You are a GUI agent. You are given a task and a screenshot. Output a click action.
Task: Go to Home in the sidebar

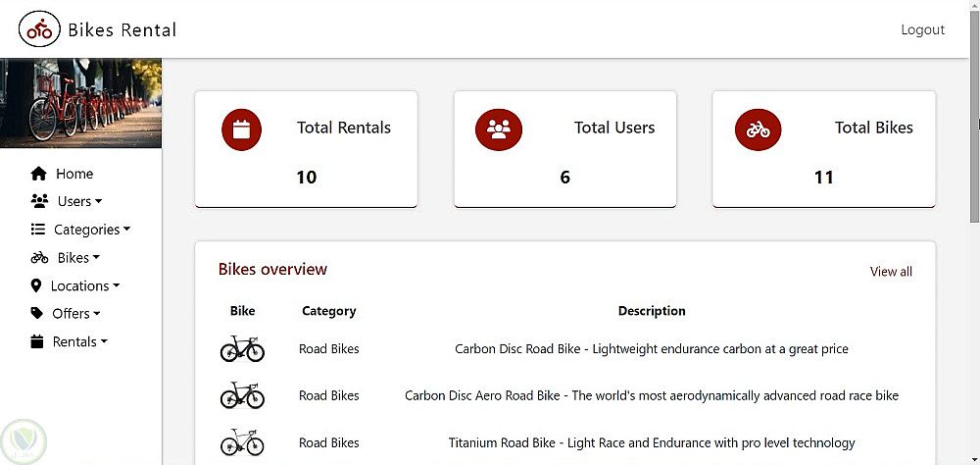[74, 174]
